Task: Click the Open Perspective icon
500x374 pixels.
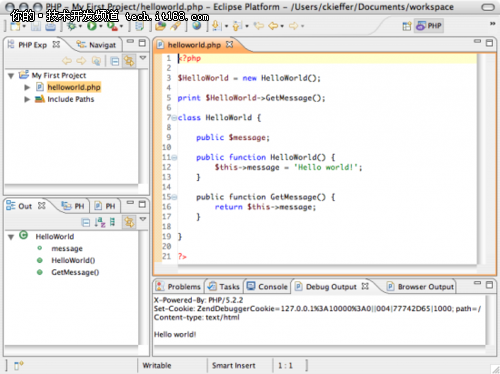Action: tap(407, 26)
